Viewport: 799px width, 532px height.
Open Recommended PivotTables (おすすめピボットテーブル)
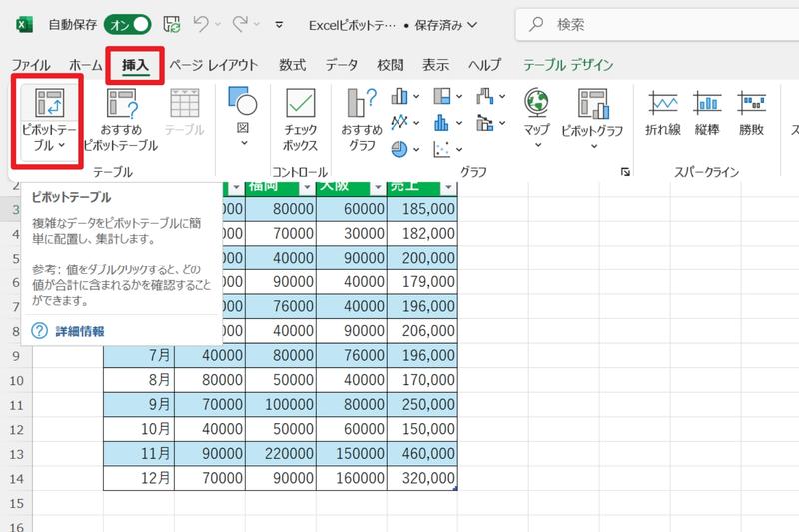click(x=121, y=121)
